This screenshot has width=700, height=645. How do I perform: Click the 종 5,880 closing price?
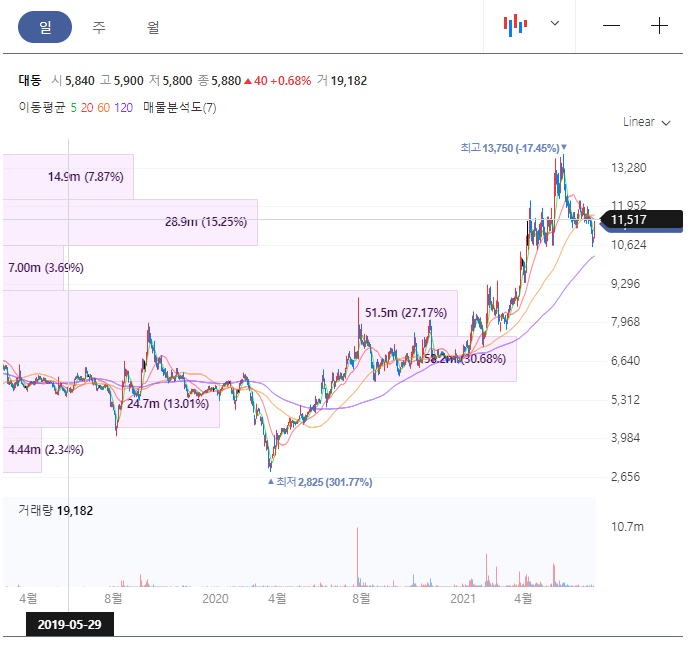[x=220, y=81]
